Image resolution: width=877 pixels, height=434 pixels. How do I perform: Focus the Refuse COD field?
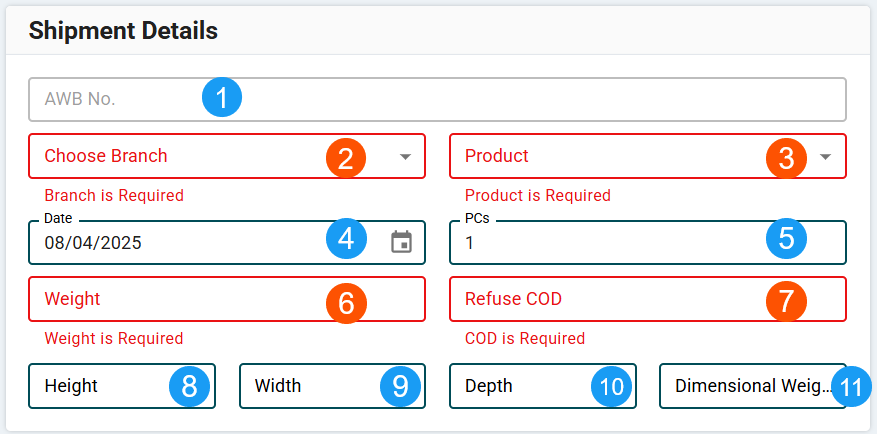click(x=600, y=300)
